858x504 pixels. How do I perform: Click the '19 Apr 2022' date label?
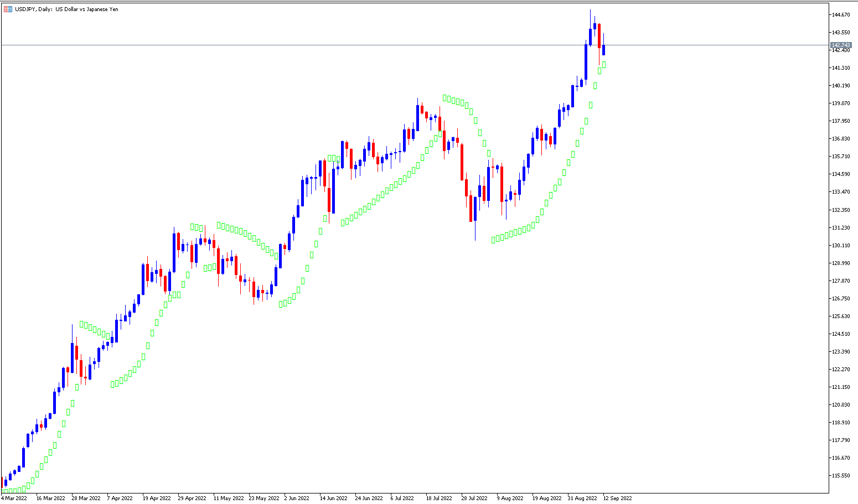tap(157, 498)
